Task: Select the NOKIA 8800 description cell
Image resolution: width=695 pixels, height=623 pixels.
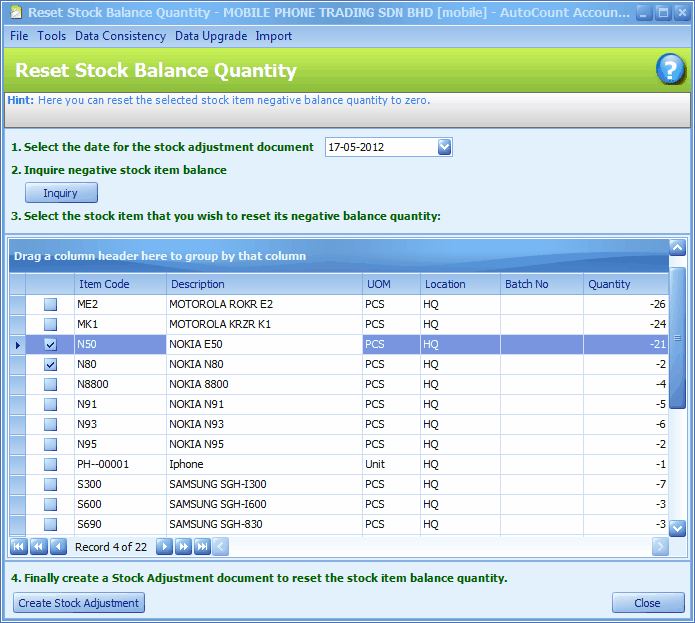Action: coord(264,384)
